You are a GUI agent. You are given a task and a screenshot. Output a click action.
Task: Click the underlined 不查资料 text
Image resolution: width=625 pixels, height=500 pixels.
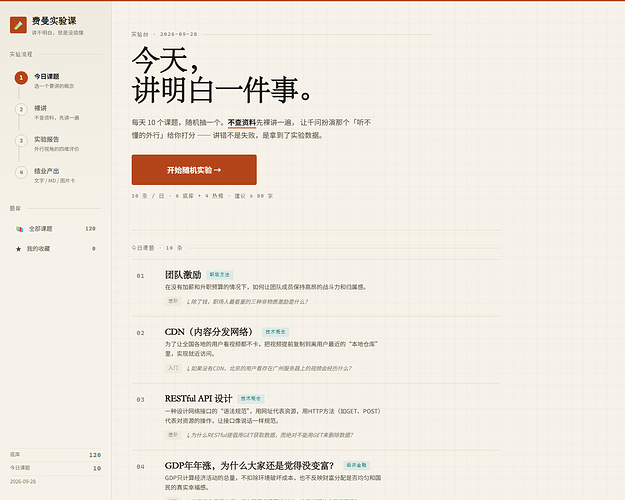[242, 122]
